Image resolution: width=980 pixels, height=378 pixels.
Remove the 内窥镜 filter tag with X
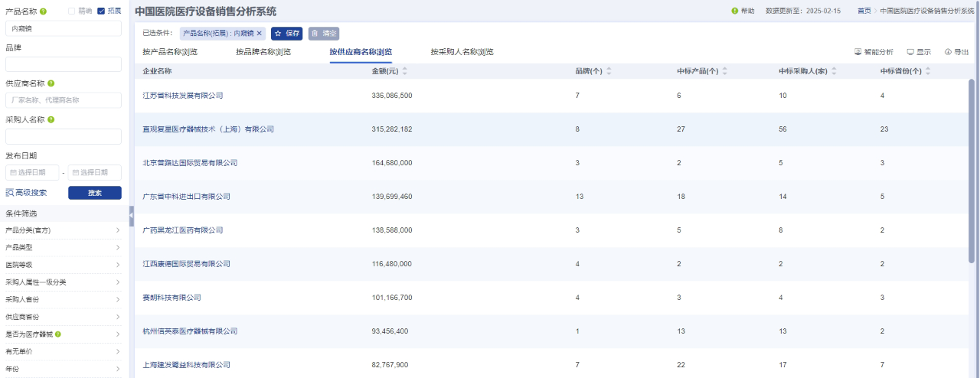click(260, 34)
